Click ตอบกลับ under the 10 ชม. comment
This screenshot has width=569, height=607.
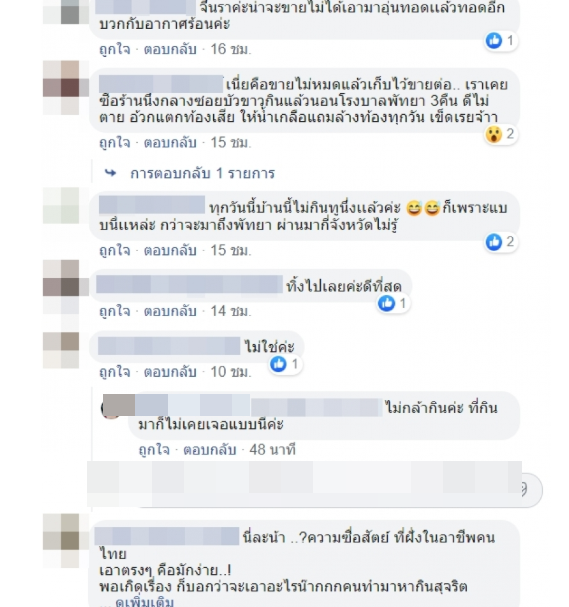[x=170, y=372]
